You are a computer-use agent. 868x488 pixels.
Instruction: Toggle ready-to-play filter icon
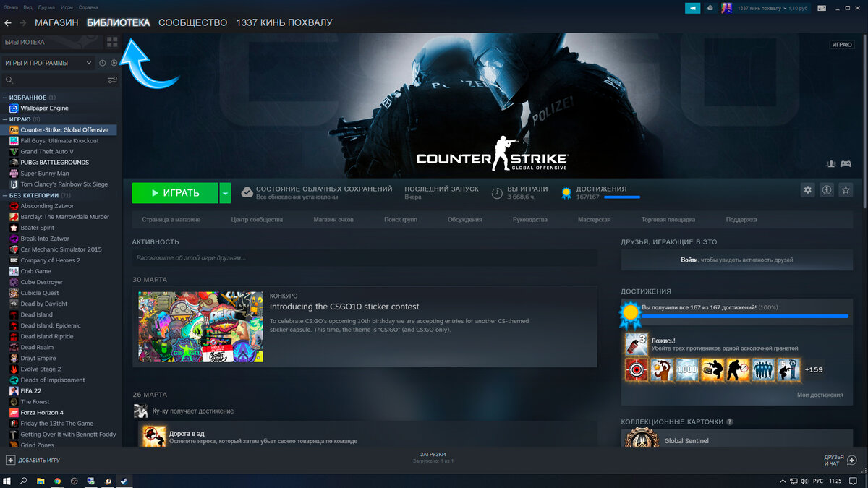[x=114, y=63]
